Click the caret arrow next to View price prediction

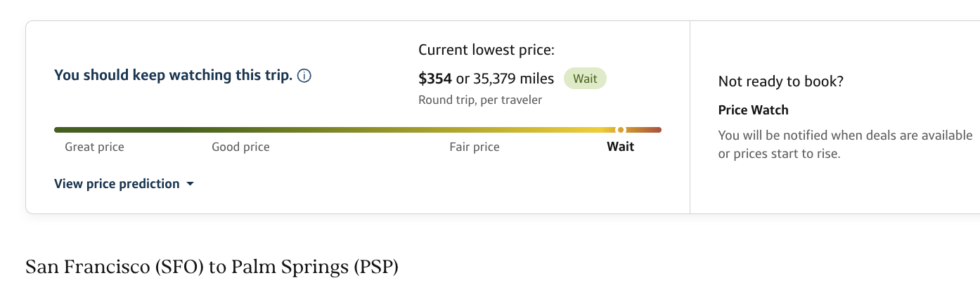pyautogui.click(x=190, y=185)
